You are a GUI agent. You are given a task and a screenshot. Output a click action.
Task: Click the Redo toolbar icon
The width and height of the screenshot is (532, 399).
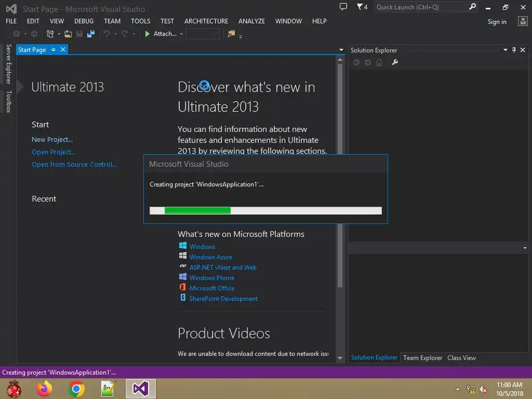(x=125, y=34)
